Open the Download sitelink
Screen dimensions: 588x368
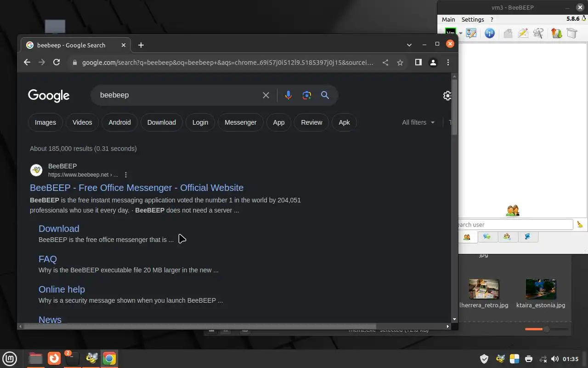pos(59,229)
